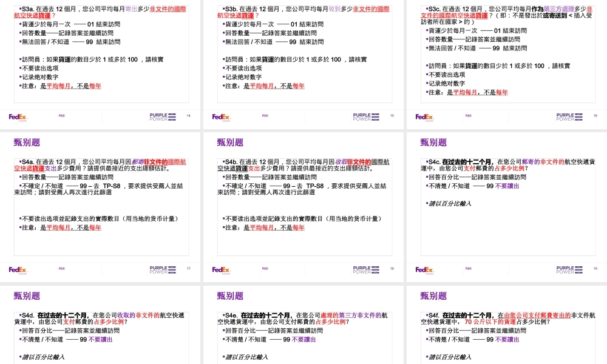Click '注意：是平均每月，不是每年' in the S3a slide
The width and height of the screenshot is (607, 364).
(x=60, y=86)
